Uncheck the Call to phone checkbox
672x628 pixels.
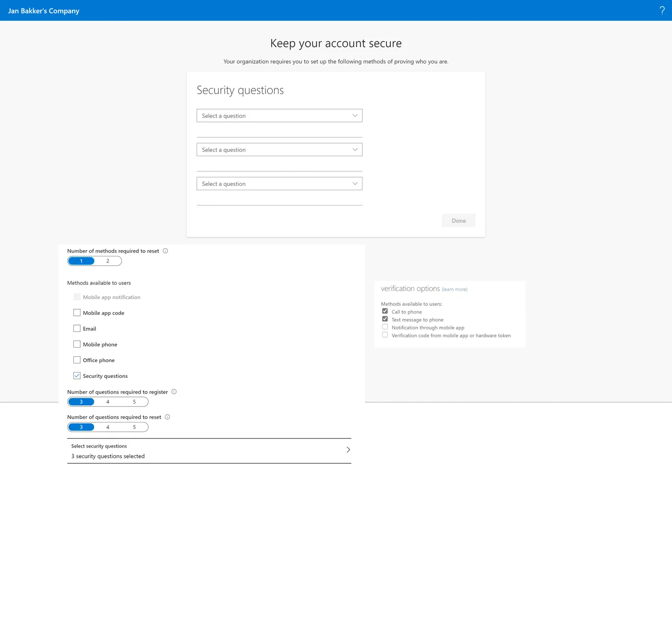385,311
